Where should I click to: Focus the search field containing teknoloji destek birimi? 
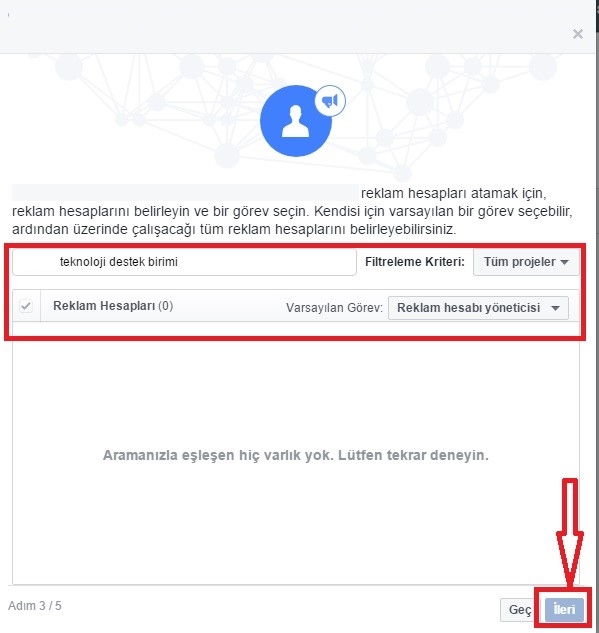coord(184,262)
